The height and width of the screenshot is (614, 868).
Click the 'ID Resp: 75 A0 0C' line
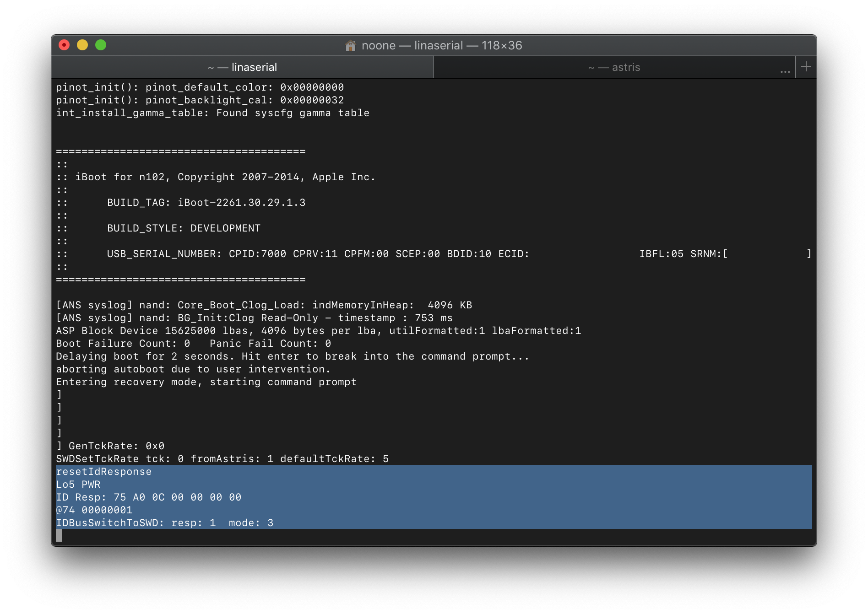coord(148,497)
